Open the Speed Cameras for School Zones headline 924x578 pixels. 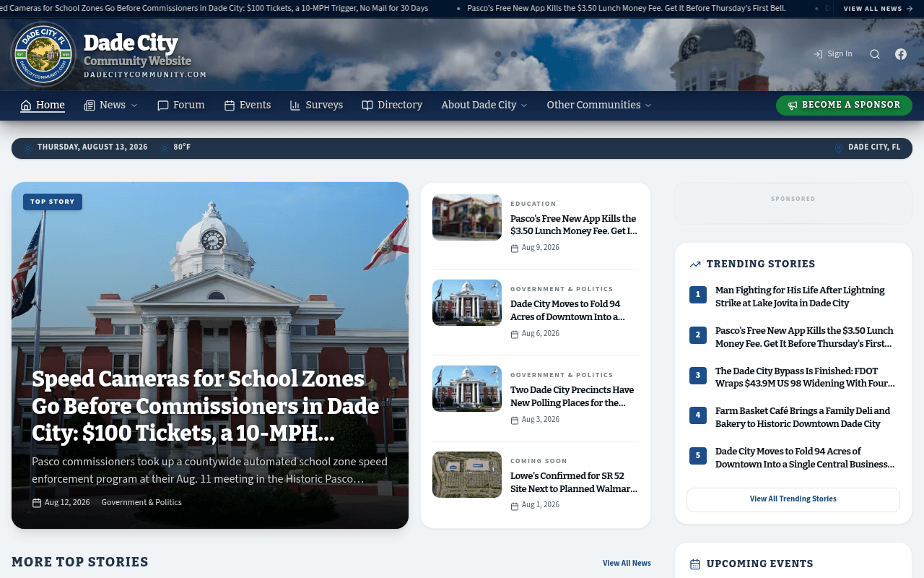pos(206,407)
